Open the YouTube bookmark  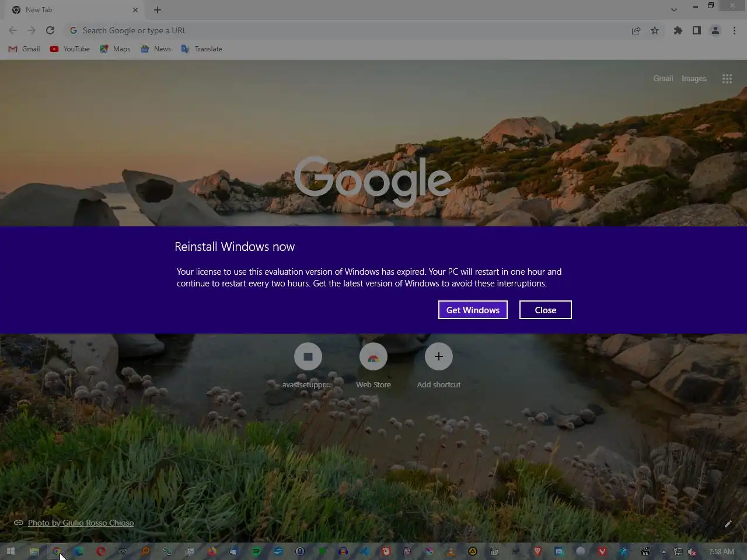tap(70, 49)
